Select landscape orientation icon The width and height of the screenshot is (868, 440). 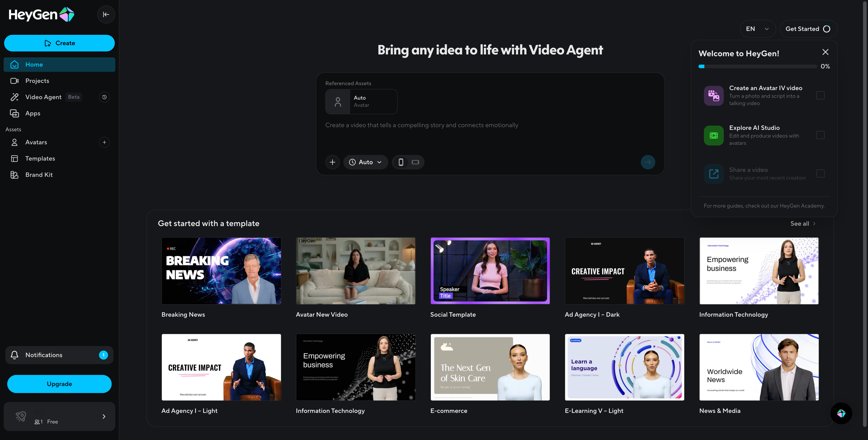415,162
